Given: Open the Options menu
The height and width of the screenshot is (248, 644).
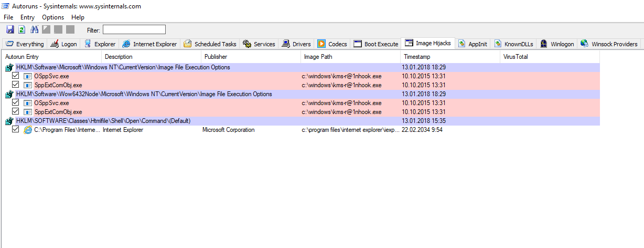Looking at the screenshot, I should [x=53, y=17].
